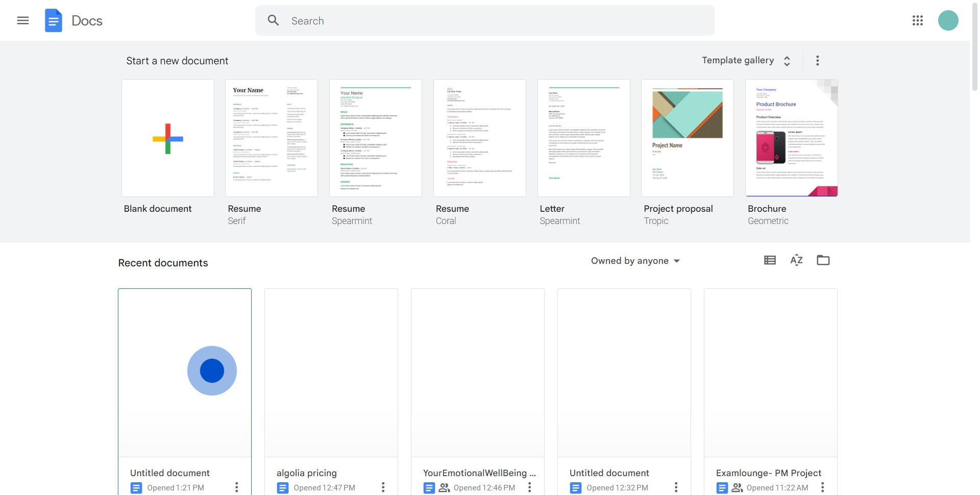The height and width of the screenshot is (495, 980).
Task: Click the vertical page scrollbar
Action: tap(974, 46)
